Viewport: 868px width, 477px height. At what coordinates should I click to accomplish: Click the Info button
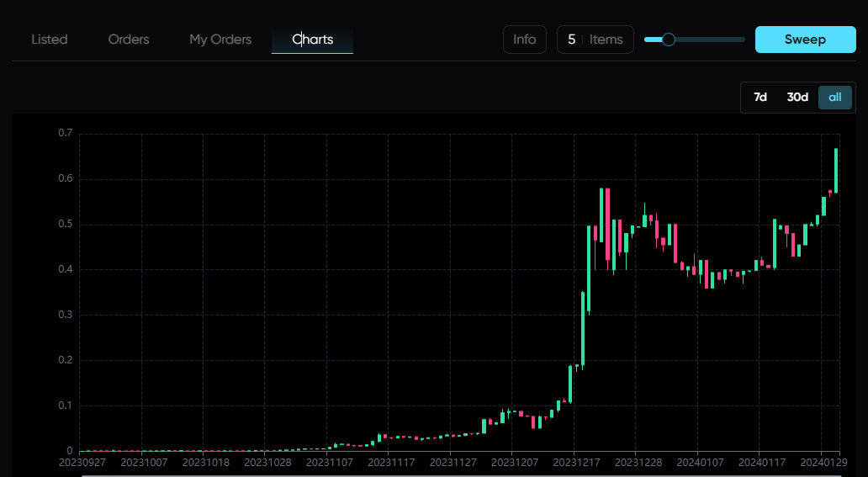(x=524, y=40)
